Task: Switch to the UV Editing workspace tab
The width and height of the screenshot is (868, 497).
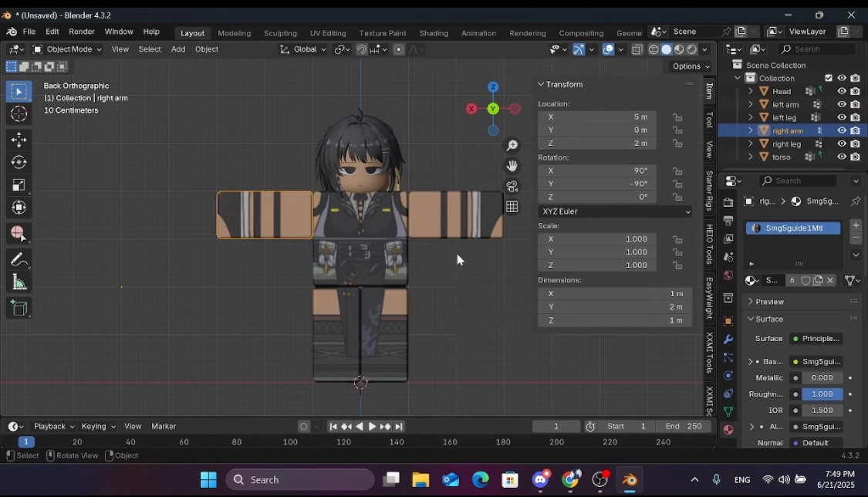Action: (328, 33)
